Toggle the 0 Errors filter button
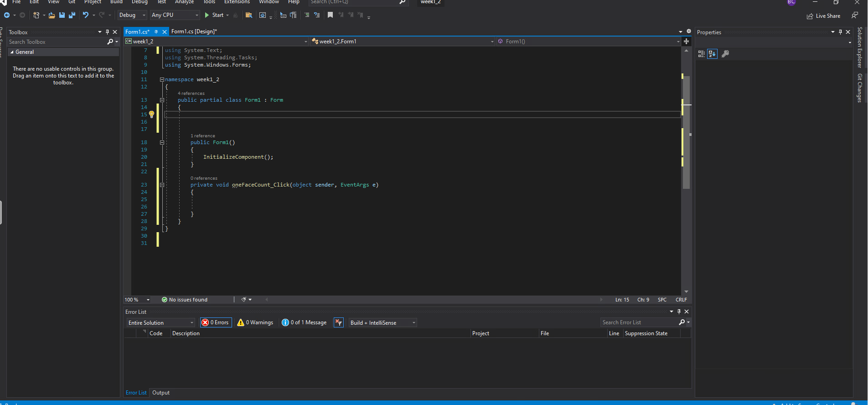Image resolution: width=868 pixels, height=405 pixels. [216, 322]
